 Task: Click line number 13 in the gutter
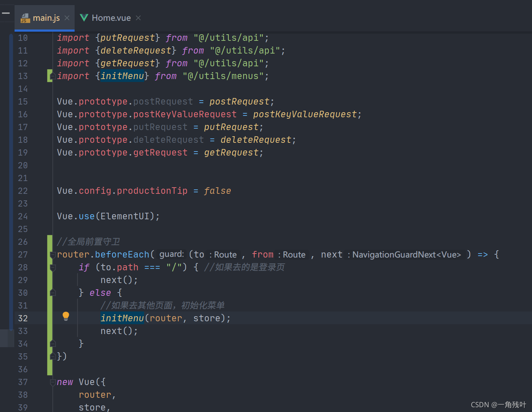coord(23,76)
